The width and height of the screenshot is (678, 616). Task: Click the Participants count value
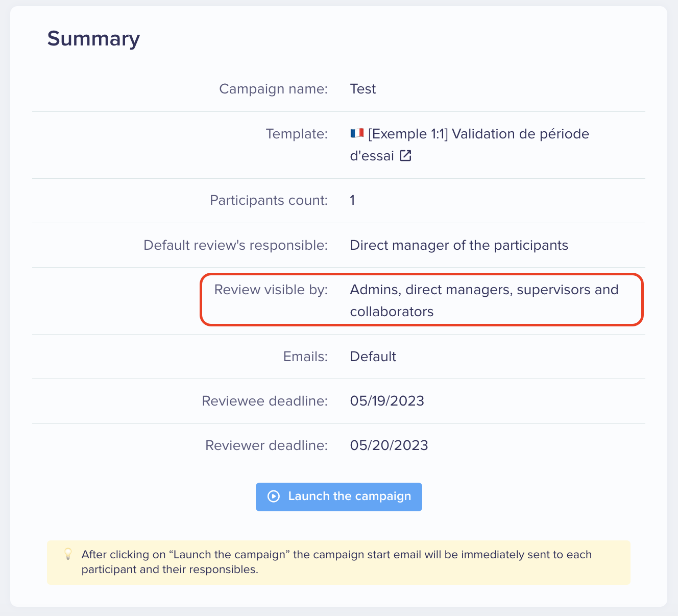point(352,200)
